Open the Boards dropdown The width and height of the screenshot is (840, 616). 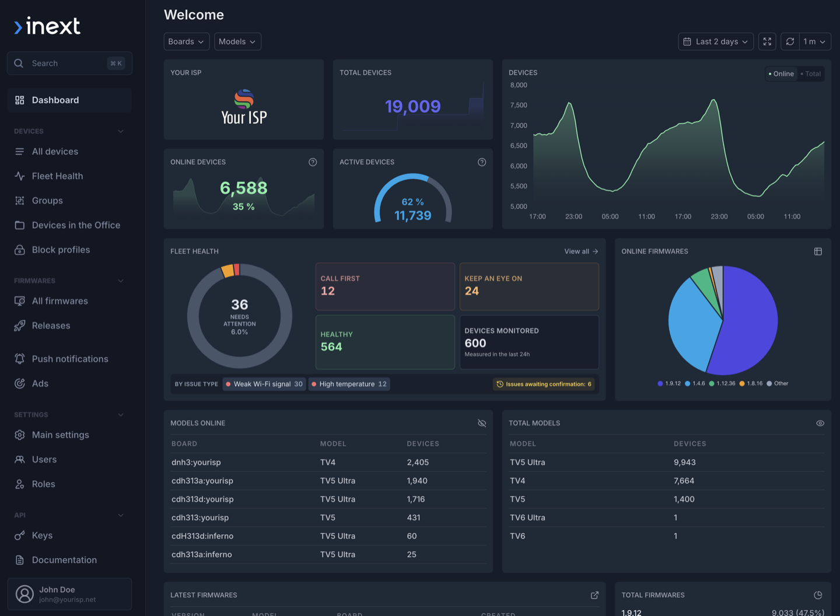[186, 41]
